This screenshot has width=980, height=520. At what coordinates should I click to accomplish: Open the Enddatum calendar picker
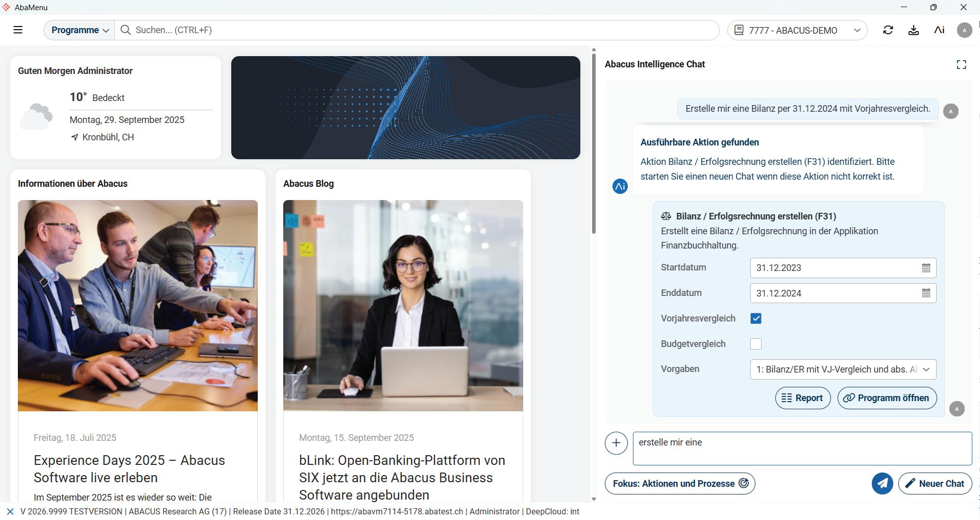click(x=926, y=293)
